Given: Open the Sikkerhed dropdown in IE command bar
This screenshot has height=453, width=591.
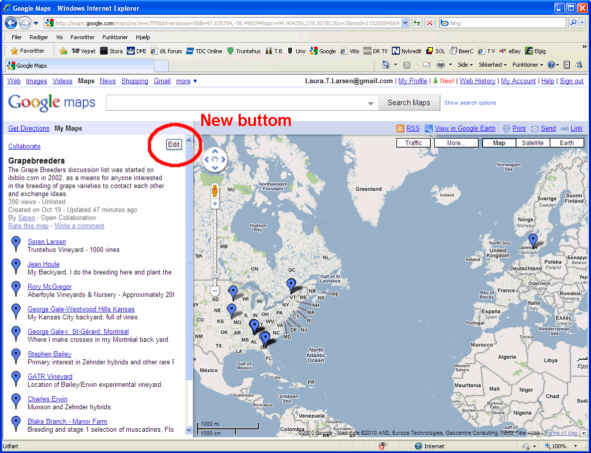Looking at the screenshot, I should [x=492, y=65].
